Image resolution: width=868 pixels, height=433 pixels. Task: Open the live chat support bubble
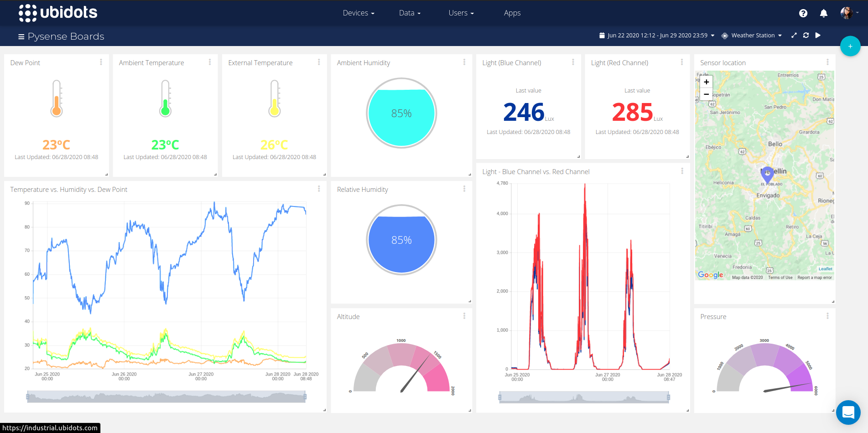(848, 412)
